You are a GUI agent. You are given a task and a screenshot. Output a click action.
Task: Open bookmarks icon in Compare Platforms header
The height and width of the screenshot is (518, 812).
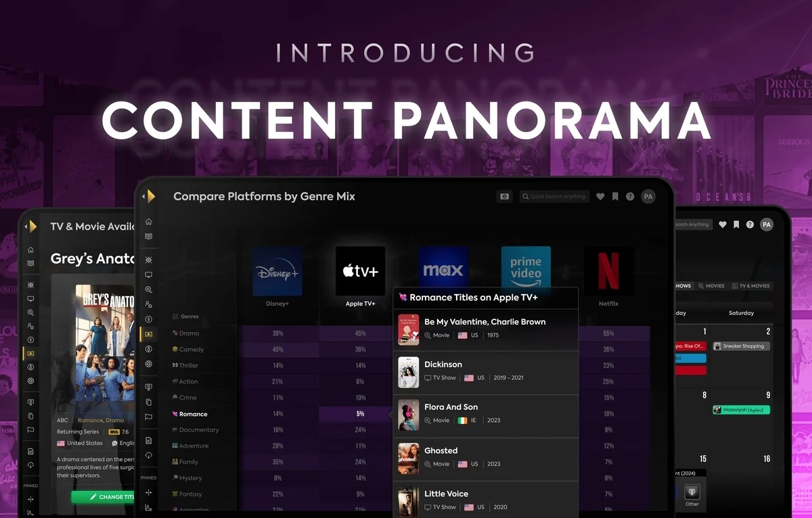tap(615, 197)
